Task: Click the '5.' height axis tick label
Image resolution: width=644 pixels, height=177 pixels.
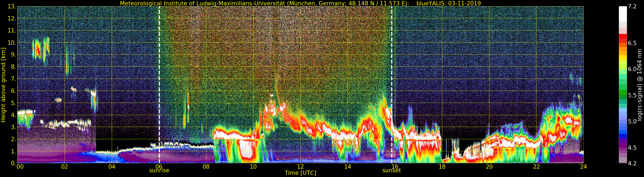Action: [x=13, y=103]
